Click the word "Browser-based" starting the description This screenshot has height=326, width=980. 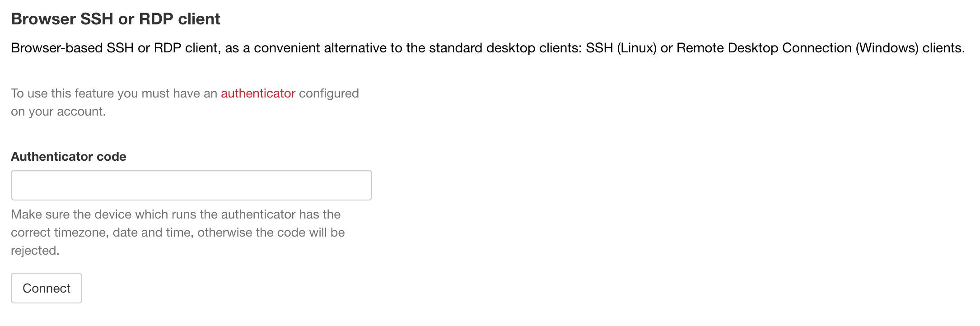click(x=56, y=48)
